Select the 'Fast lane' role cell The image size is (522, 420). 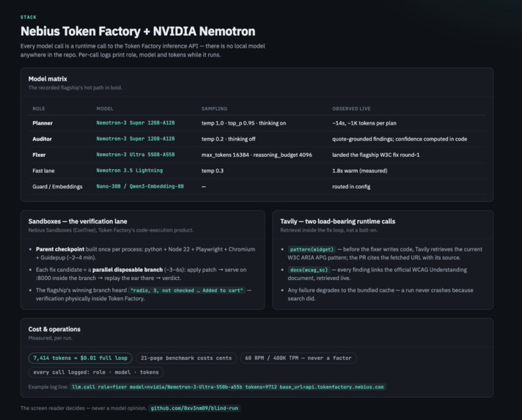(x=43, y=171)
